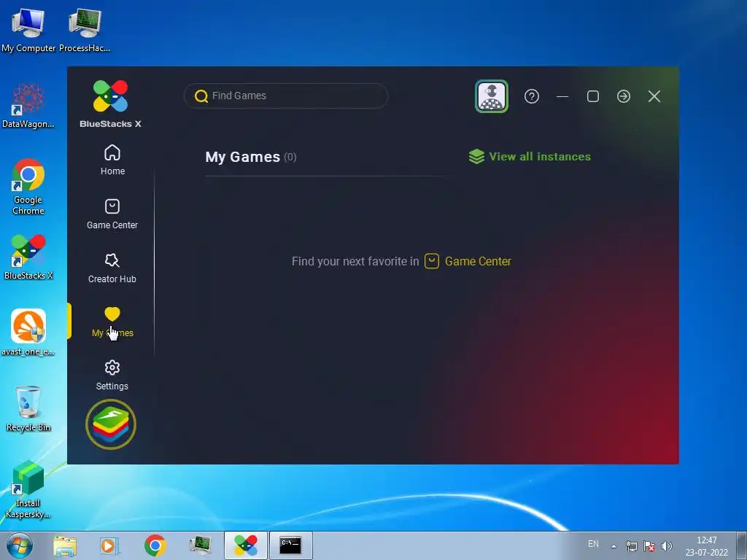Maximize the BlueStacks X window
Viewport: 747px width, 560px height.
click(593, 96)
